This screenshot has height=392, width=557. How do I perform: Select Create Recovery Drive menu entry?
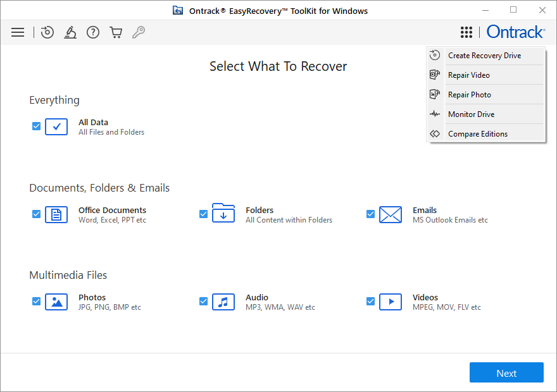coord(486,56)
